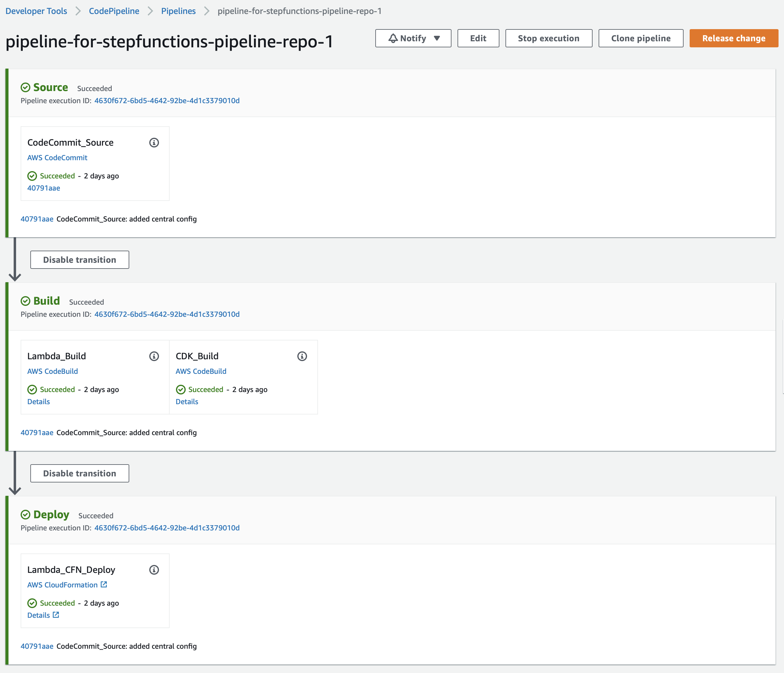Disable transition between Build and Deploy
The height and width of the screenshot is (673, 784).
[79, 473]
